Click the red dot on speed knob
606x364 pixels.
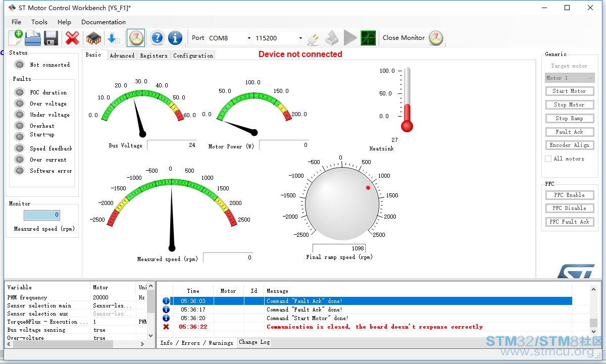coord(368,188)
